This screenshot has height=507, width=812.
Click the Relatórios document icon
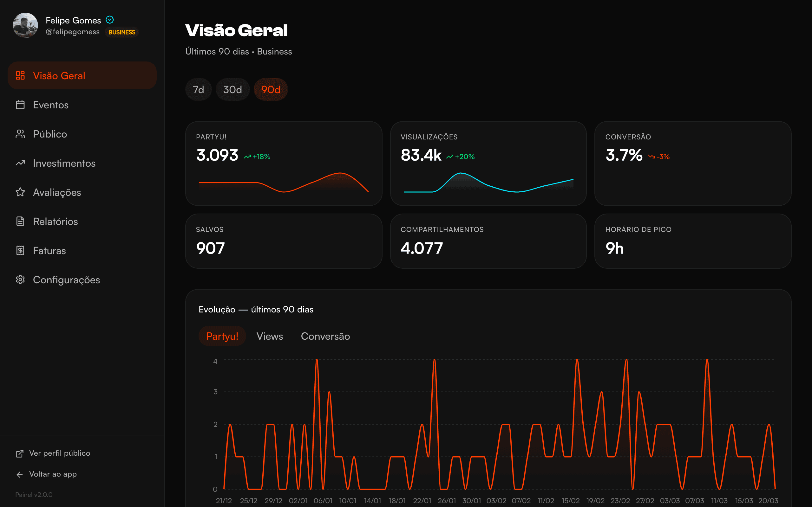pos(20,221)
